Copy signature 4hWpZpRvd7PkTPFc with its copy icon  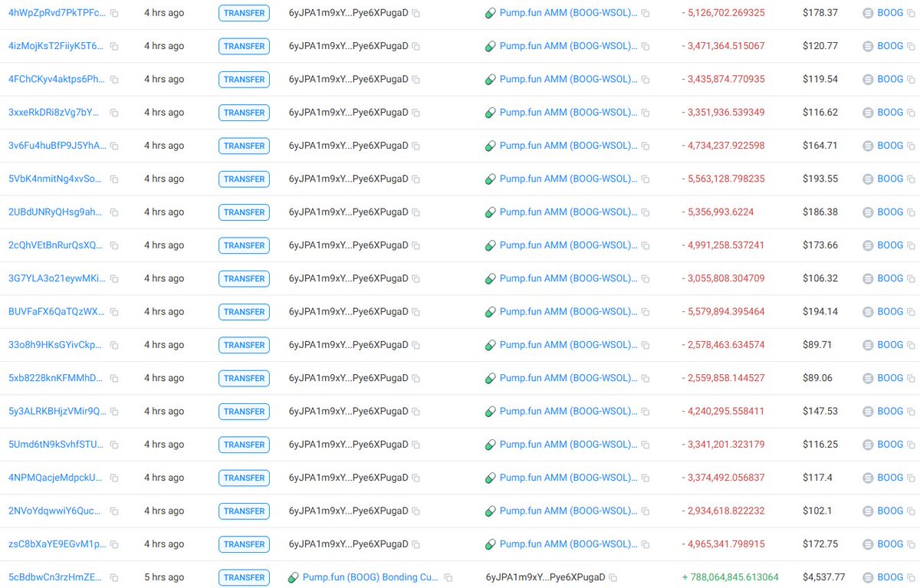pos(114,13)
